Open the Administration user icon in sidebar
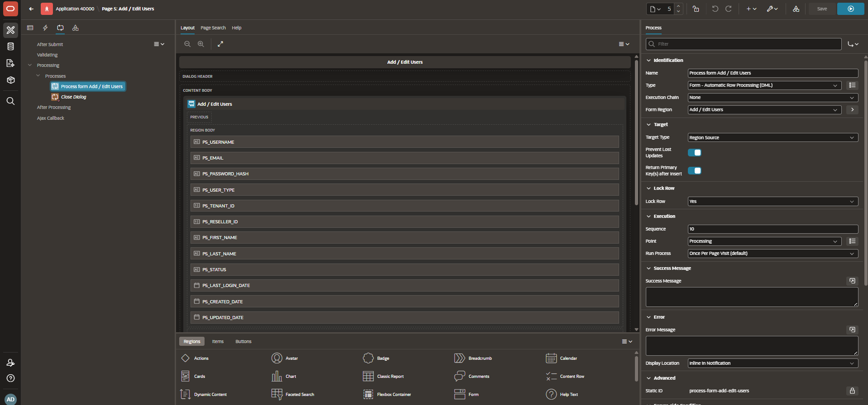868x405 pixels. 10,363
